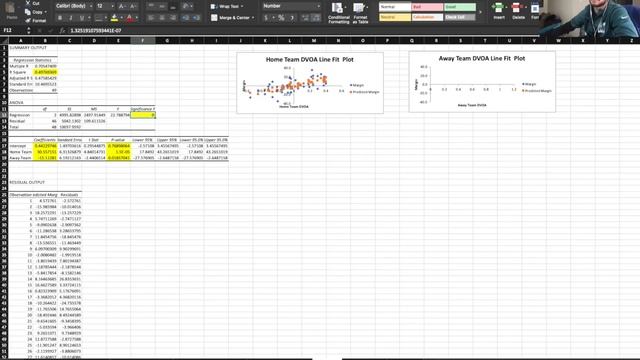Click the Select All corner triangle

click(4, 41)
